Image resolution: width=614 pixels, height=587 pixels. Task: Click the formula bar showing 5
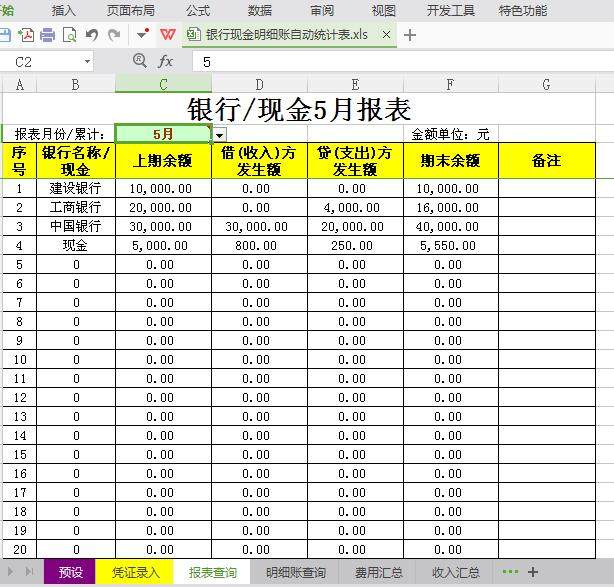tap(403, 62)
